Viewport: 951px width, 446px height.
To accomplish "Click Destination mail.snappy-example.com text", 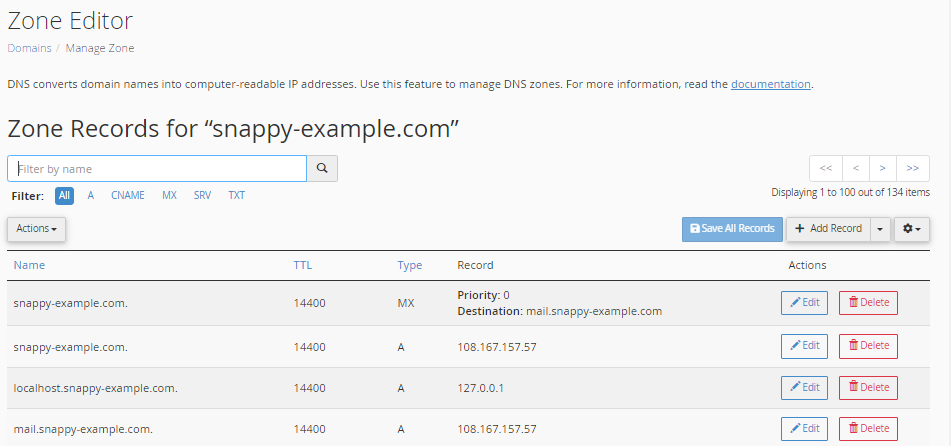I will [x=559, y=311].
